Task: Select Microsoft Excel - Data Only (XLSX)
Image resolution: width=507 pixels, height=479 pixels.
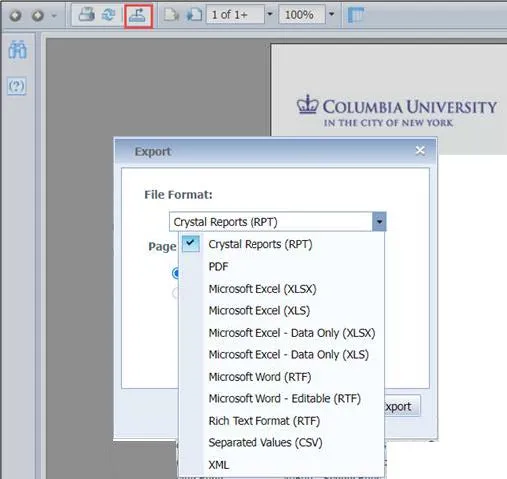Action: 282,333
